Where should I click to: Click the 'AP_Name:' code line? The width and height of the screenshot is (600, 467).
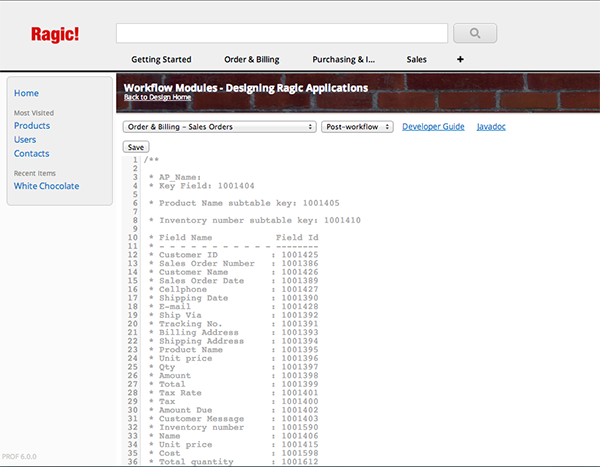[175, 177]
